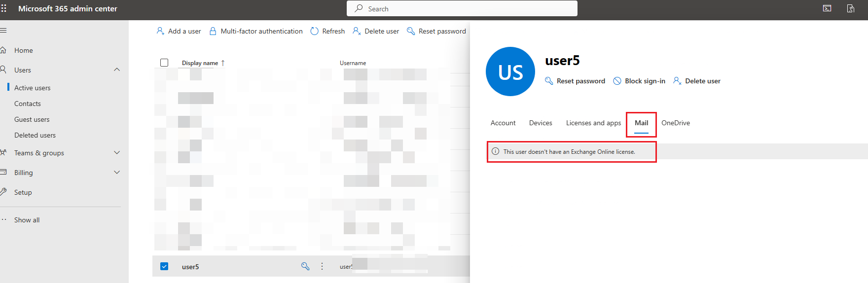Click the Teams & groups icon
This screenshot has height=283, width=868.
click(x=3, y=153)
